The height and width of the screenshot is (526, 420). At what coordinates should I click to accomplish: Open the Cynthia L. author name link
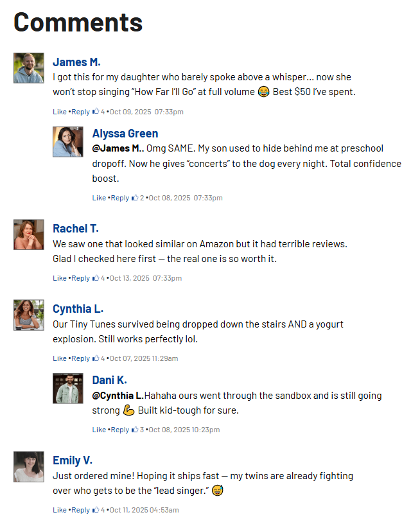[78, 309]
